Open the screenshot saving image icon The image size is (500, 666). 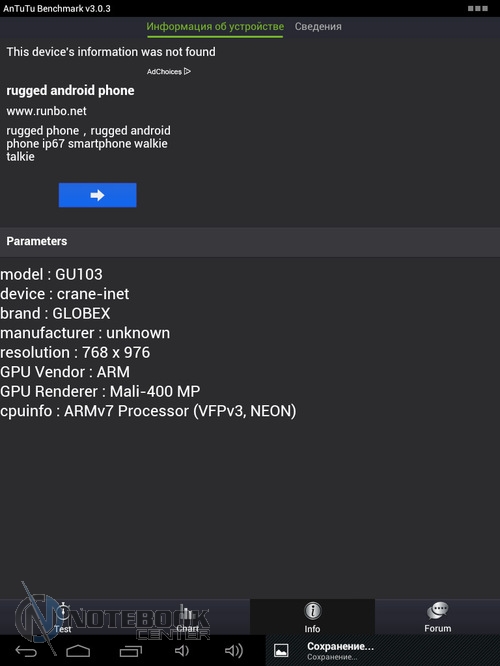281,650
